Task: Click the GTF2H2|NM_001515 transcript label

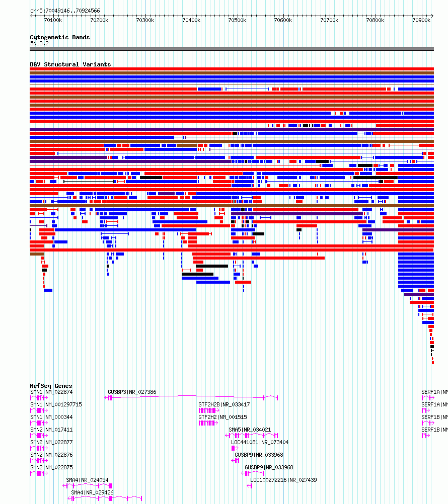Action: tap(222, 417)
